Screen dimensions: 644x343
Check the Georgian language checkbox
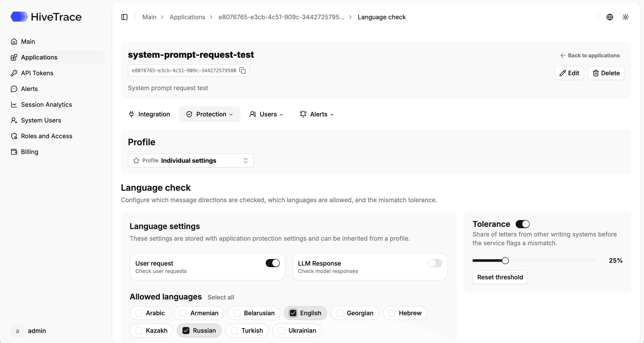(x=340, y=313)
